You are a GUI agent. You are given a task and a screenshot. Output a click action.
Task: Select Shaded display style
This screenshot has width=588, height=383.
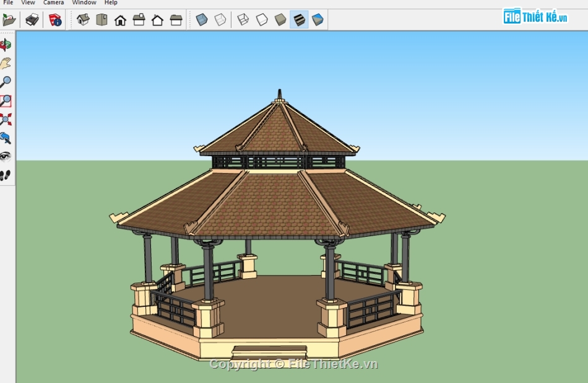coord(280,20)
